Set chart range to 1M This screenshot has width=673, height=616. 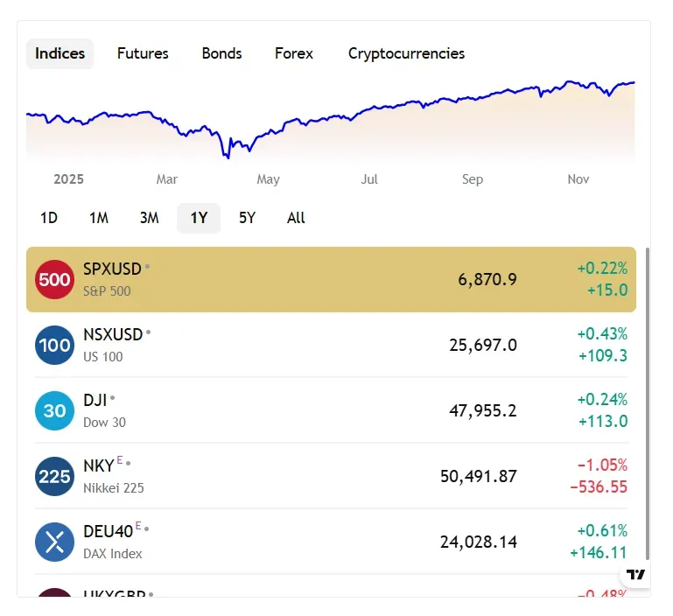click(x=99, y=218)
